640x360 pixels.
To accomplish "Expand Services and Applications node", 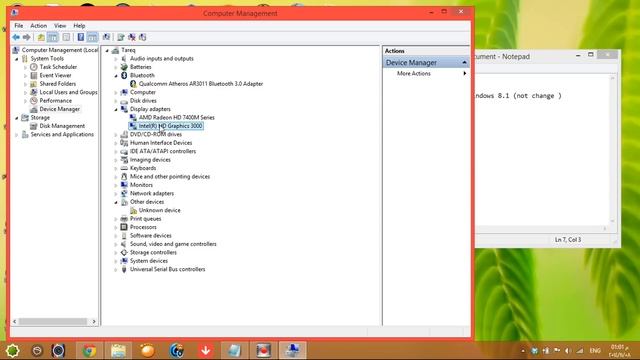I will (x=17, y=135).
